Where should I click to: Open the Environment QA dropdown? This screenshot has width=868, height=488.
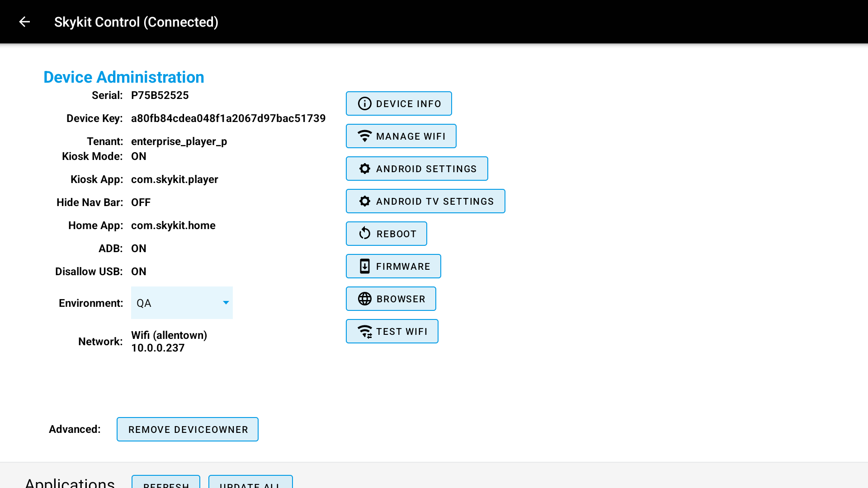coord(182,303)
